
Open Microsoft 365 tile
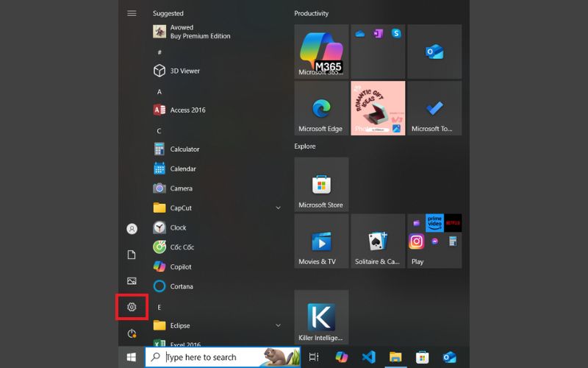point(321,52)
